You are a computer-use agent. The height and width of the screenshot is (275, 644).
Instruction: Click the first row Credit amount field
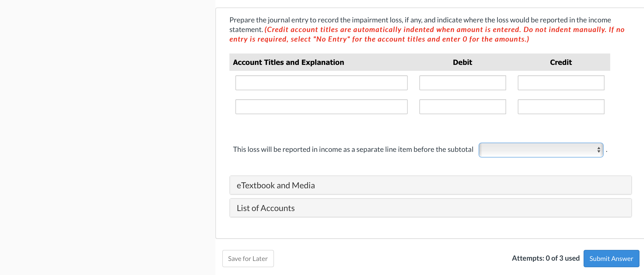point(561,83)
